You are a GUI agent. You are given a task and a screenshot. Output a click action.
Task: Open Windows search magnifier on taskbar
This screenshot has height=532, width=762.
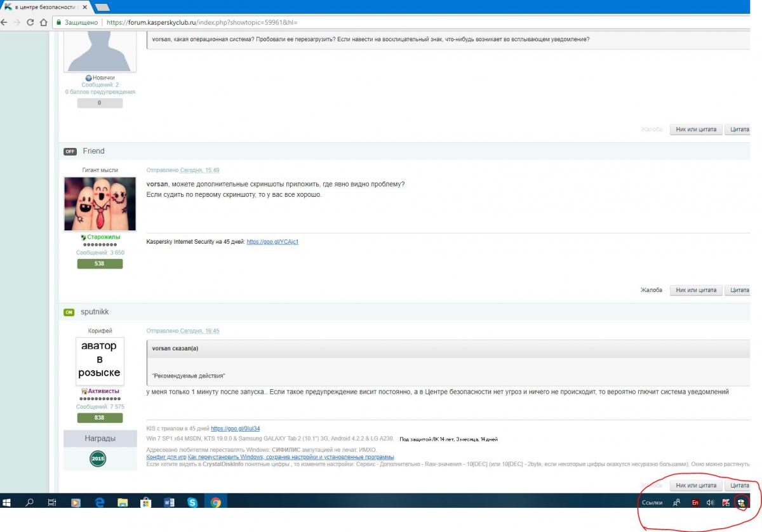click(x=29, y=502)
